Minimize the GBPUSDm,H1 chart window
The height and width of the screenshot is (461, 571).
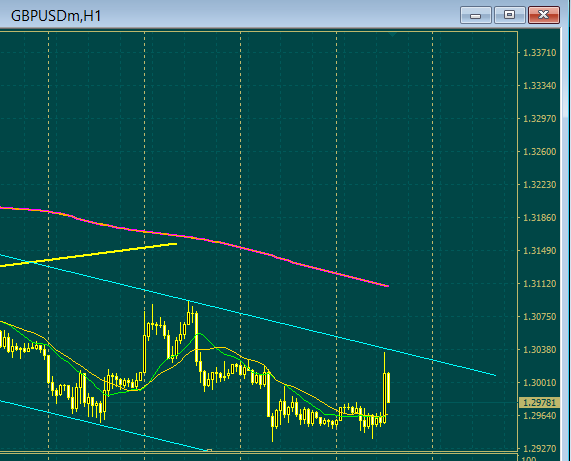click(476, 15)
